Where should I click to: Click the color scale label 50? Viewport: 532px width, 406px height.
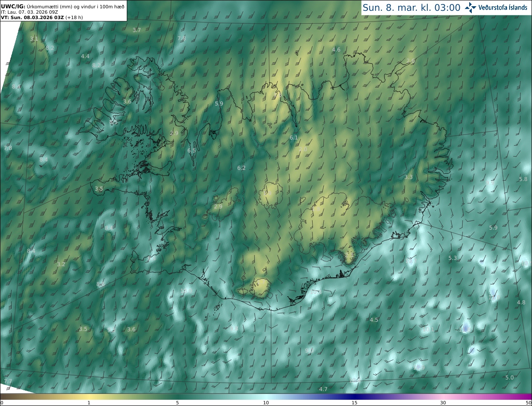528,403
